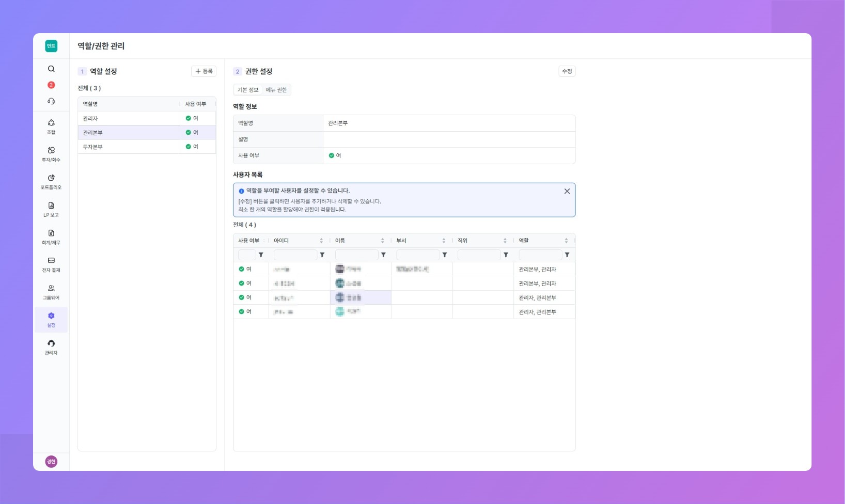This screenshot has width=845, height=504.
Task: Switch to the 메뉴 권한 tab
Action: point(276,90)
